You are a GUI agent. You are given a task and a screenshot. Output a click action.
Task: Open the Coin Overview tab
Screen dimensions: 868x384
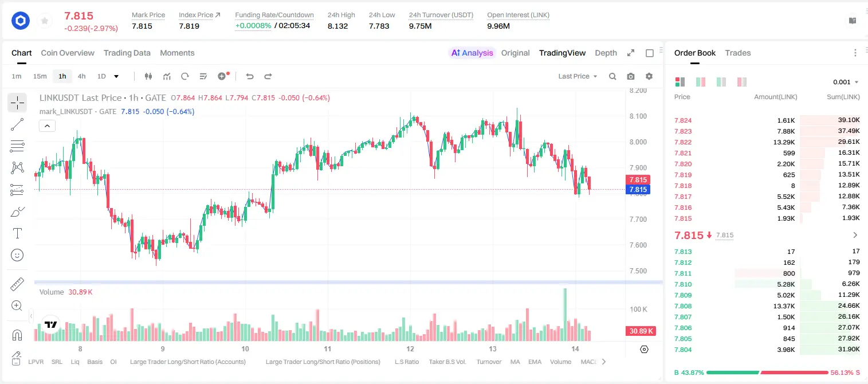(68, 53)
